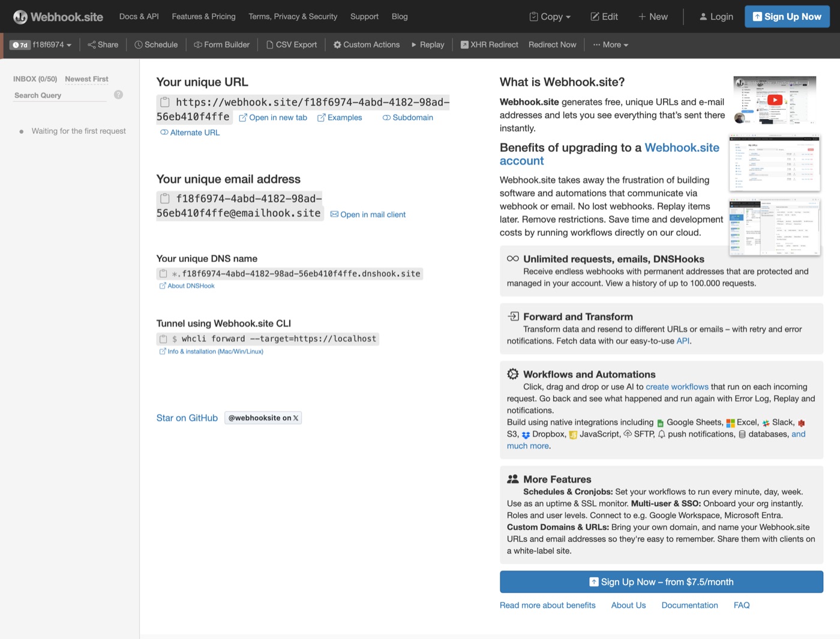Open in new tab link

coord(273,118)
